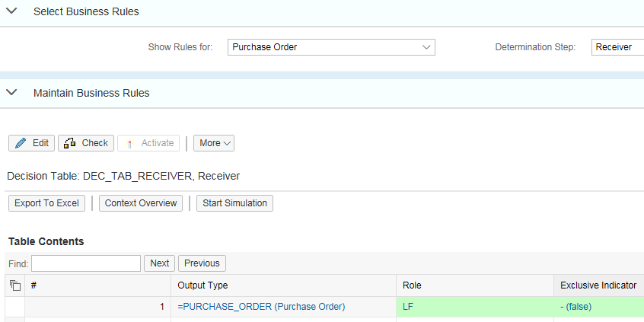644x322 pixels.
Task: Click the Next find button
Action: 159,263
